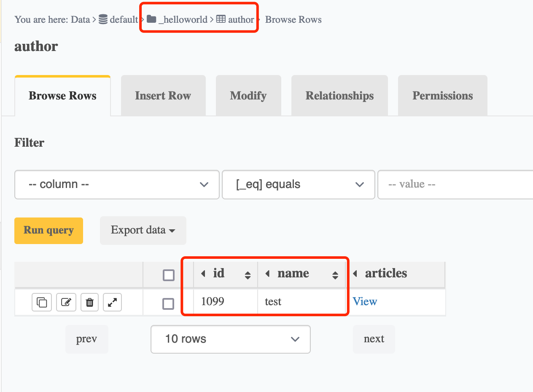533x392 pixels.
Task: Click the default database icon in breadcrumb
Action: (x=103, y=19)
